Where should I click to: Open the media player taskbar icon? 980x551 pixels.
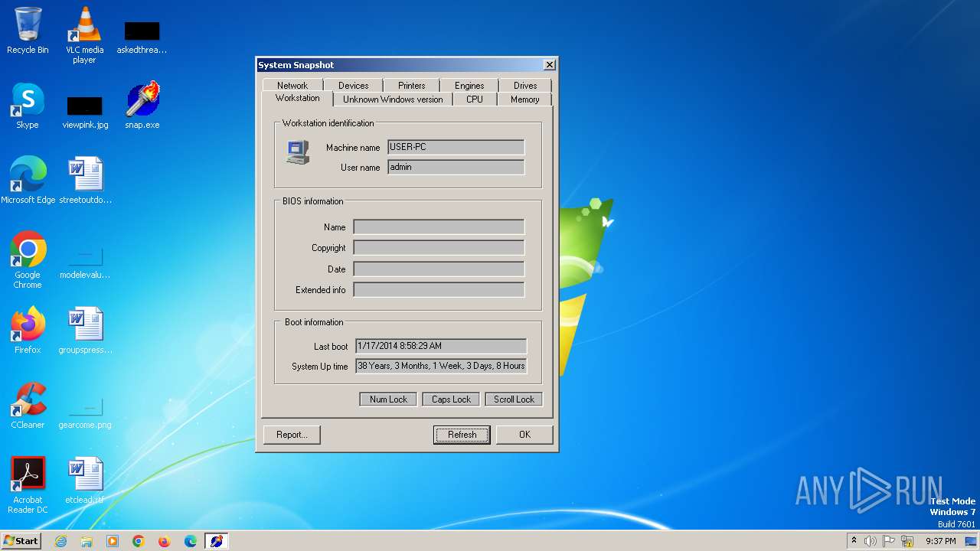113,541
